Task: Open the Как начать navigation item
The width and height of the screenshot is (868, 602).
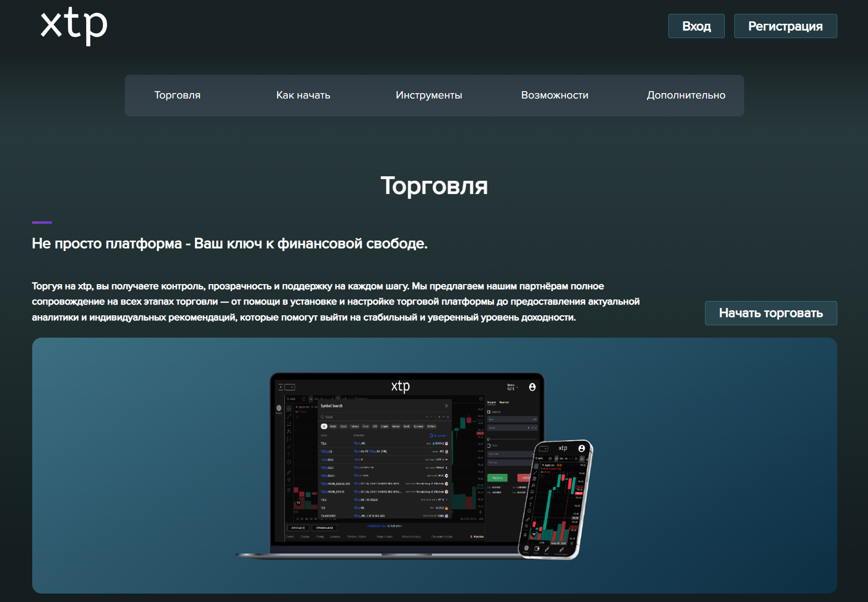Action: (x=303, y=95)
